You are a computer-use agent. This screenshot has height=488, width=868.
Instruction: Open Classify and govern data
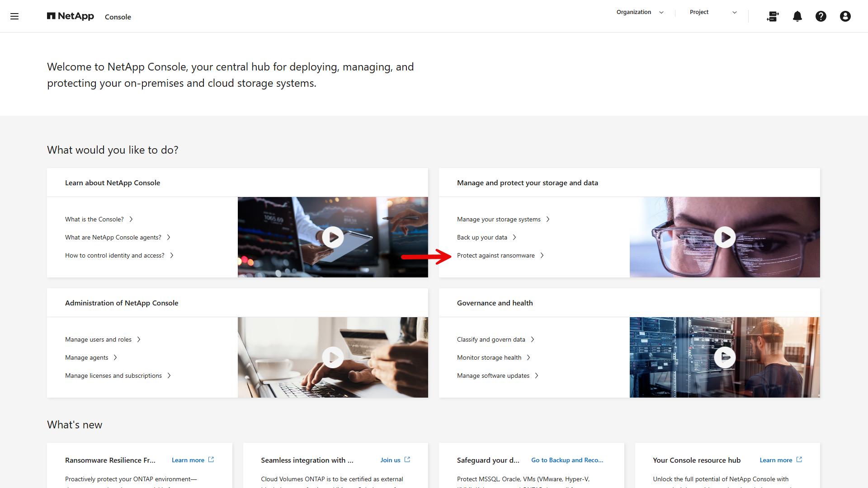coord(496,339)
